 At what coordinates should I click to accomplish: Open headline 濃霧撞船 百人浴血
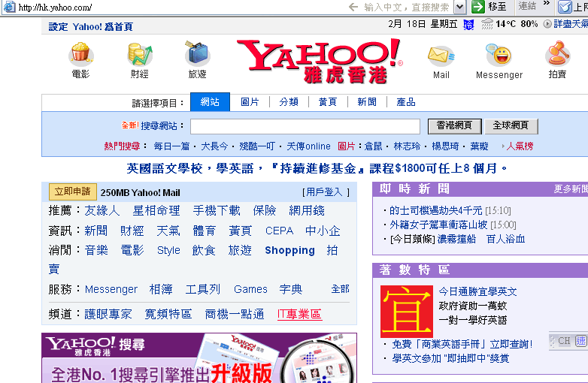[481, 239]
